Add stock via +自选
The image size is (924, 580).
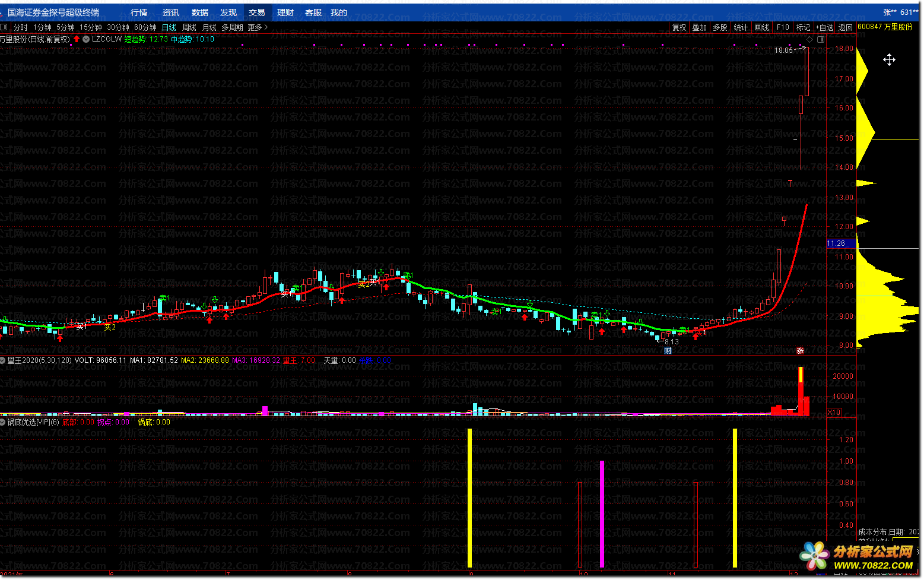pyautogui.click(x=824, y=27)
